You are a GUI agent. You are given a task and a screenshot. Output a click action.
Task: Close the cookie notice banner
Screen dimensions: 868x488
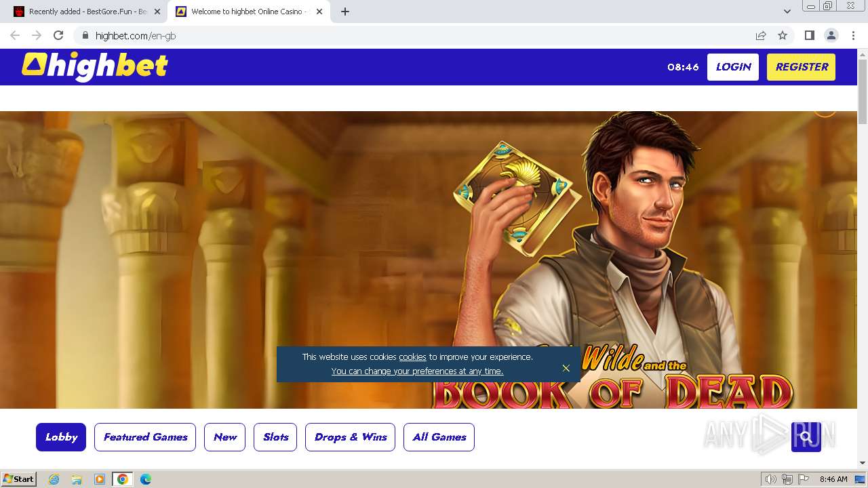566,368
